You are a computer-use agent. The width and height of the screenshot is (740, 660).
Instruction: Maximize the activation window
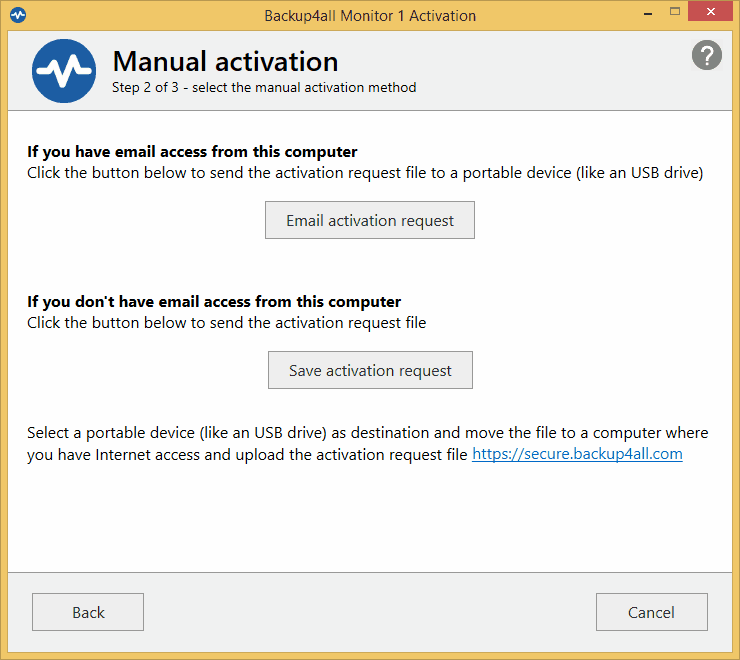click(675, 12)
